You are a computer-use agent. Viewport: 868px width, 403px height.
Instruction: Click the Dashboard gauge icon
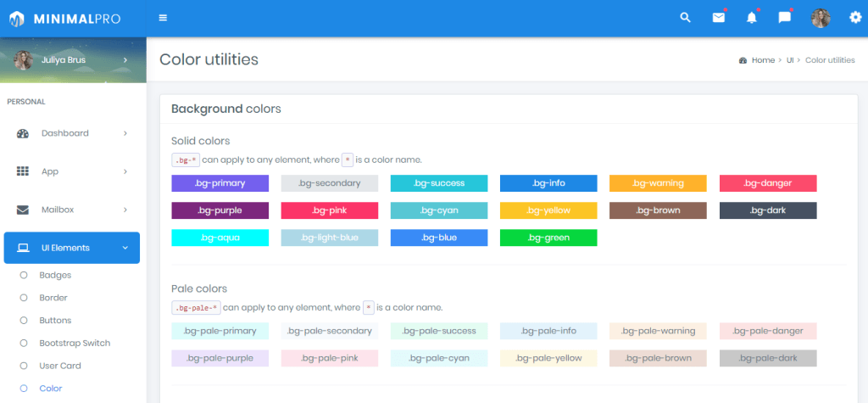tap(23, 133)
